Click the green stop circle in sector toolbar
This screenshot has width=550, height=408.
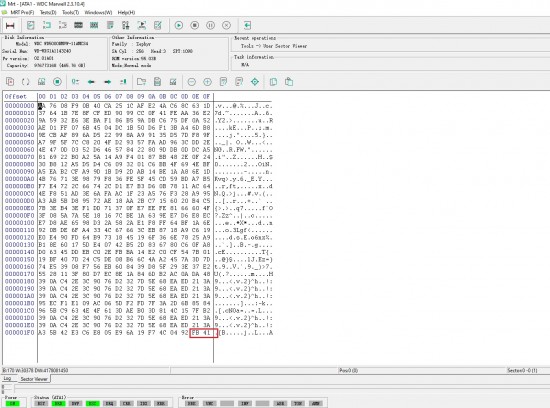point(57,82)
